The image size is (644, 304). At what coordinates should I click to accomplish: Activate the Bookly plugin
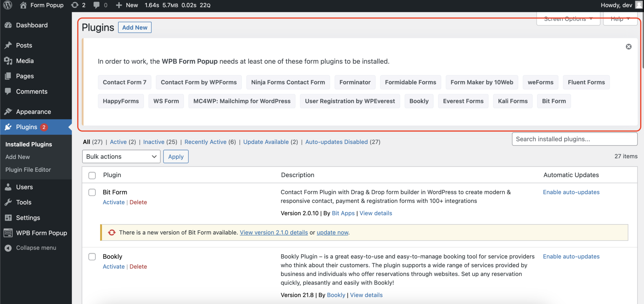click(x=114, y=266)
